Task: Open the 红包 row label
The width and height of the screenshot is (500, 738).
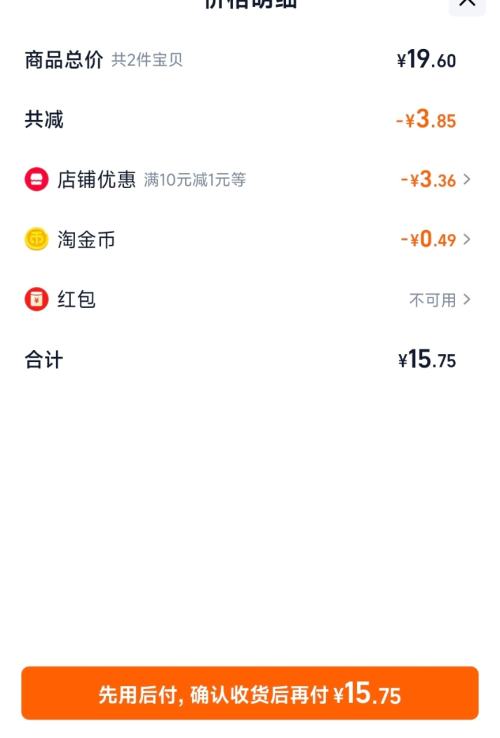Action: (76, 299)
